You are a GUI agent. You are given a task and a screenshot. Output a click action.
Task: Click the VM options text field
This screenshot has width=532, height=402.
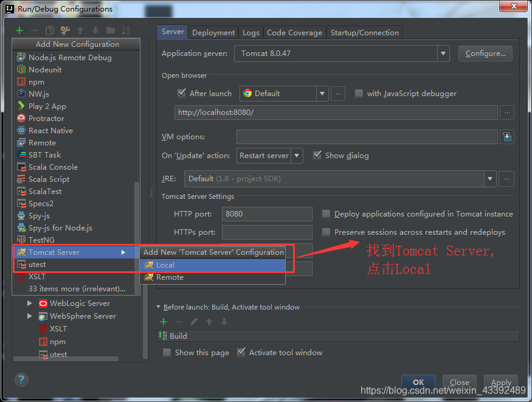pos(367,137)
